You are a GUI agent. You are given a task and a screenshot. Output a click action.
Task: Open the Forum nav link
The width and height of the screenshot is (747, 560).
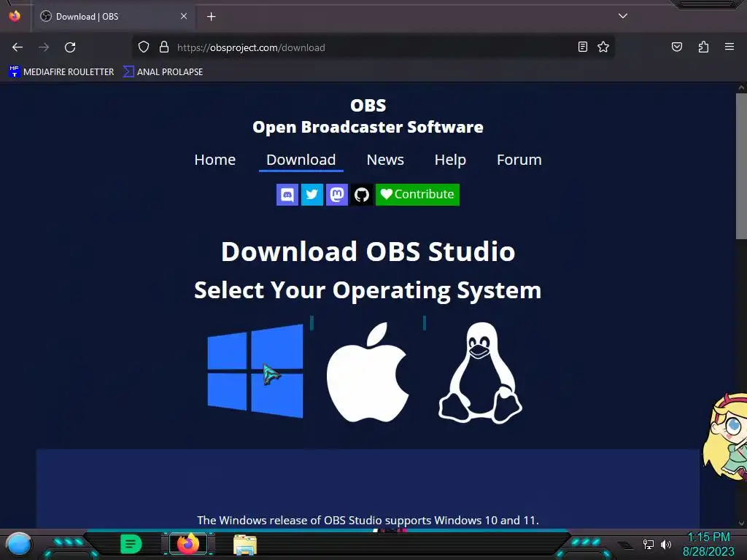[x=519, y=160]
